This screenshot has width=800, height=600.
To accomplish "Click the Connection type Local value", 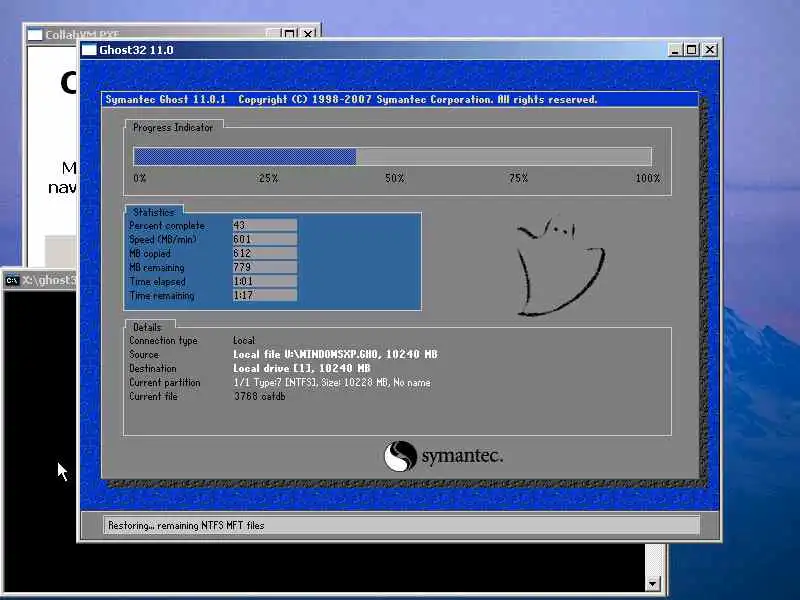I will [244, 340].
